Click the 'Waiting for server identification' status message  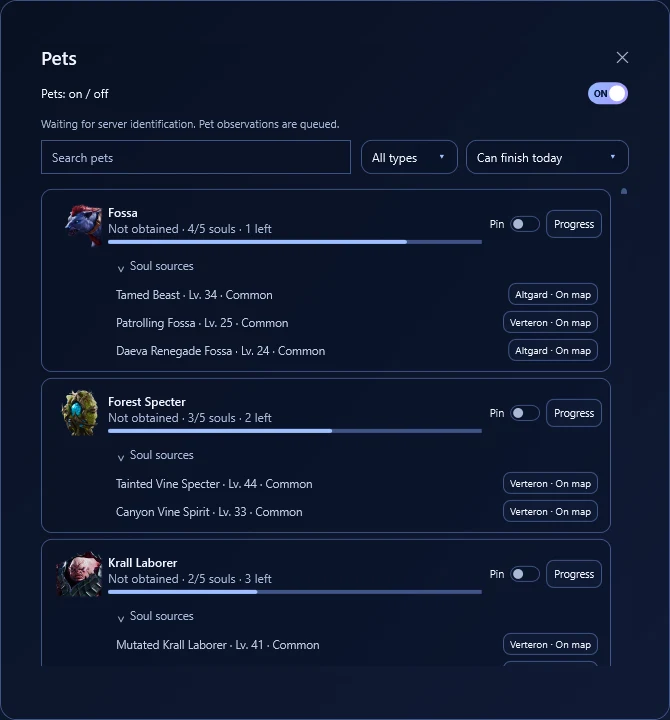pos(190,124)
